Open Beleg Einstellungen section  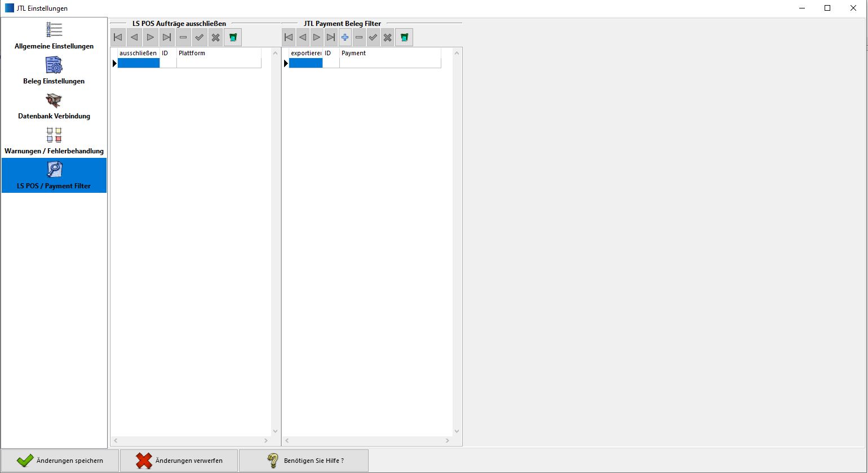coord(54,71)
